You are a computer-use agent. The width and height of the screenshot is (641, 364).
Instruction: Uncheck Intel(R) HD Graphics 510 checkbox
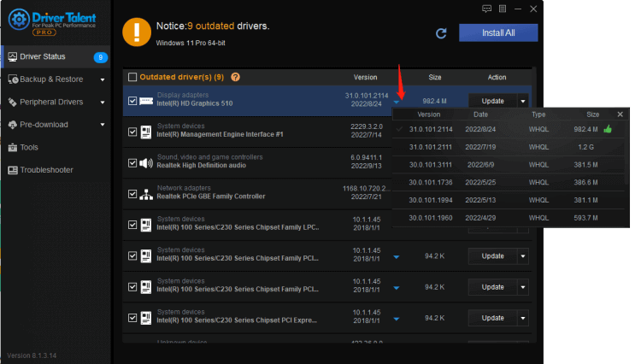(x=132, y=100)
